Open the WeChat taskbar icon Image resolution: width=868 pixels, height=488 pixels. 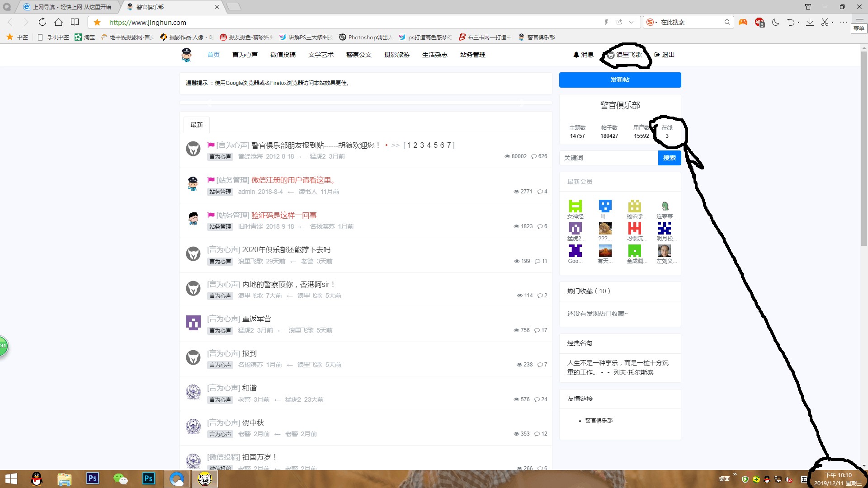(120, 479)
